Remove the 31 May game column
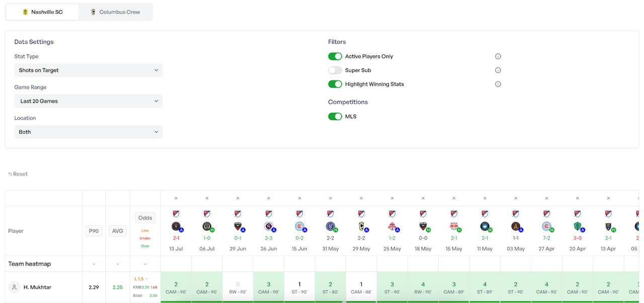Viewport: 644px width, 303px height. (331, 198)
